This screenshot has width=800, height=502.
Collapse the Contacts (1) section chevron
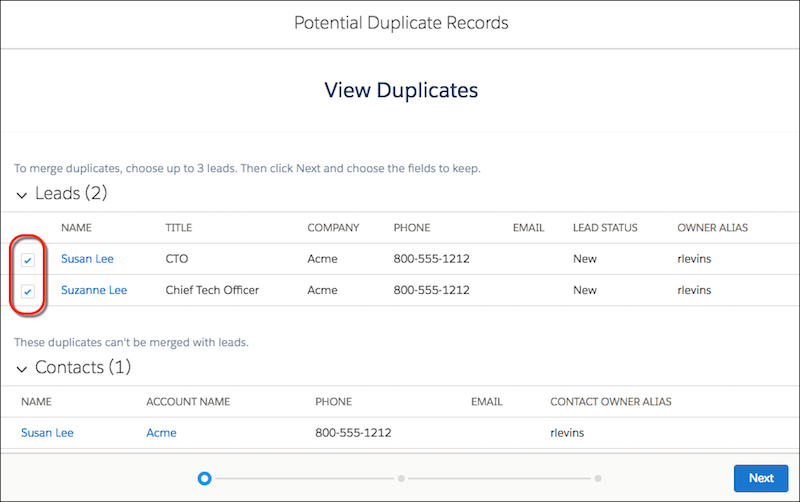(21, 368)
